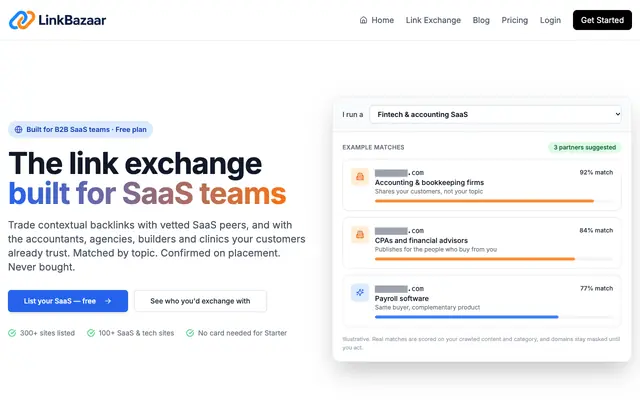Screen dimensions: 640x400
Task: Click the Get Started button
Action: point(602,20)
